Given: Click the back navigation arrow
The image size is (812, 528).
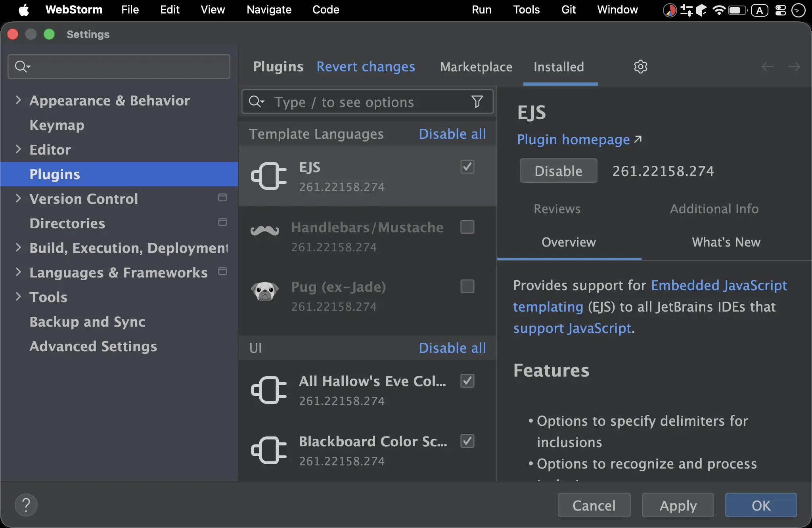Looking at the screenshot, I should coord(768,67).
